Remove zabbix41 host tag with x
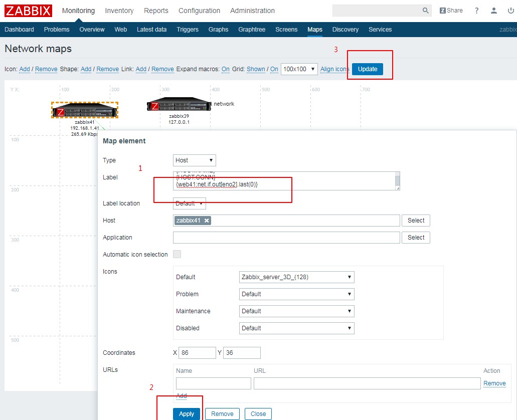Screen dimensions: 517x420 207,221
